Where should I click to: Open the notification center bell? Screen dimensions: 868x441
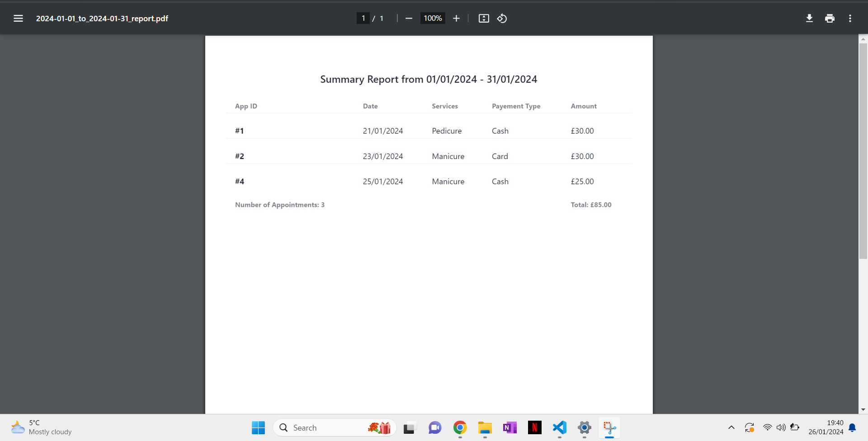click(852, 427)
